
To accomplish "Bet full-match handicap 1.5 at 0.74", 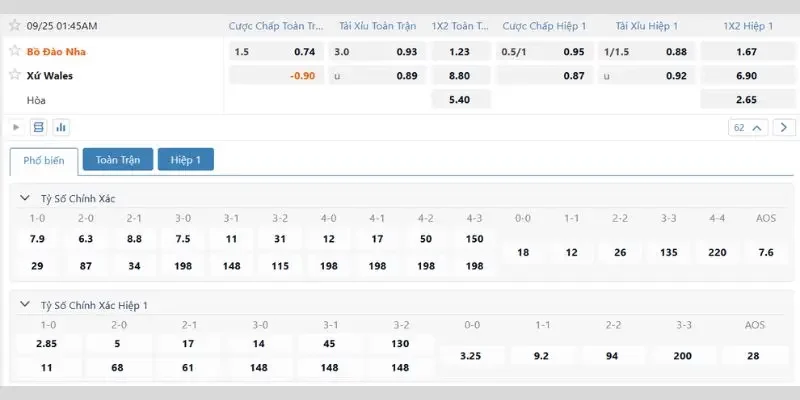I will tap(277, 52).
